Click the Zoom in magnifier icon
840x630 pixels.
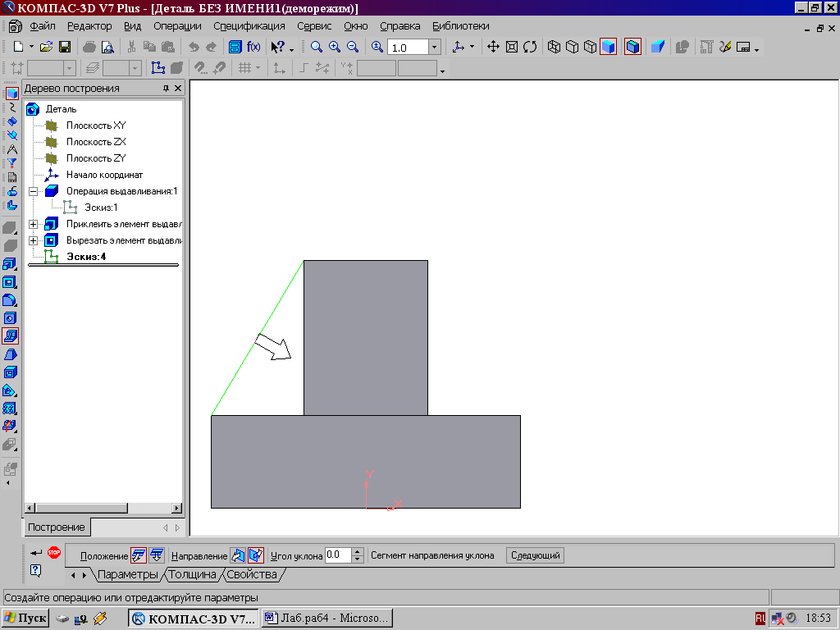tap(334, 48)
